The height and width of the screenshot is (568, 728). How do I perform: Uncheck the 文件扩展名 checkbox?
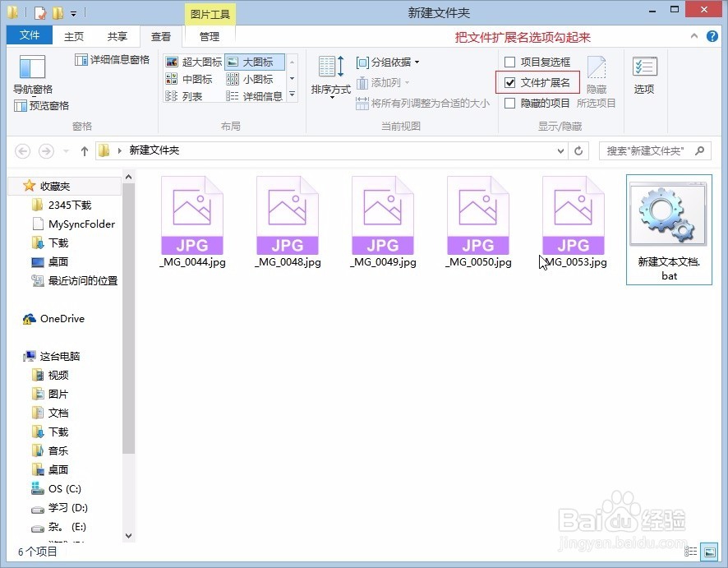[x=511, y=82]
